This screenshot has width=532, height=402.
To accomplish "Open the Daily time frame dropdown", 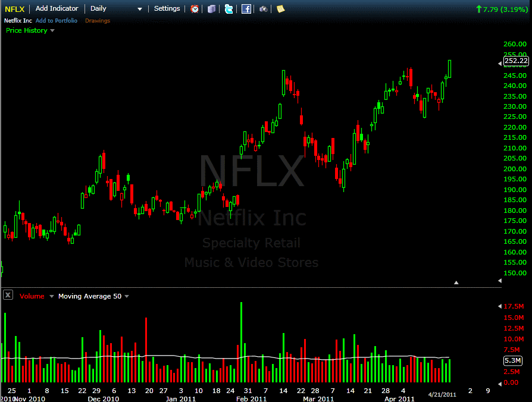I will coord(116,8).
